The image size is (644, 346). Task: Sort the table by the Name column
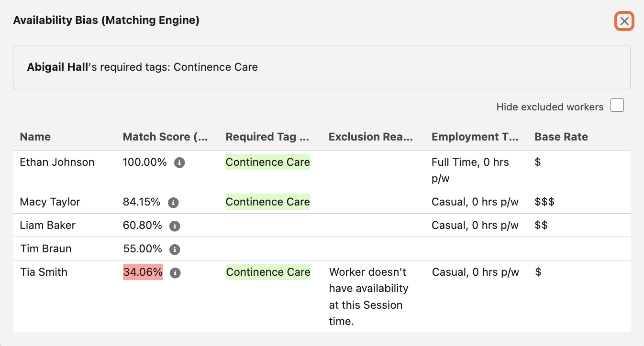35,137
